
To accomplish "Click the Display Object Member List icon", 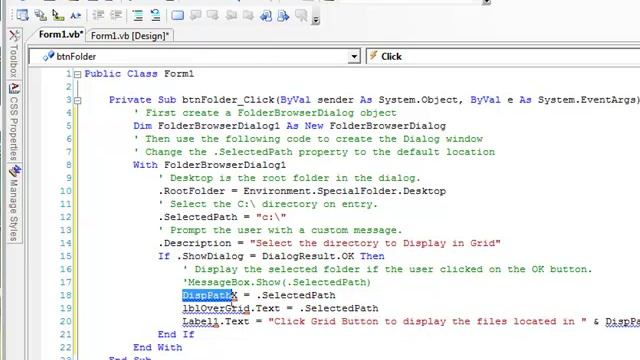I will click(22, 16).
